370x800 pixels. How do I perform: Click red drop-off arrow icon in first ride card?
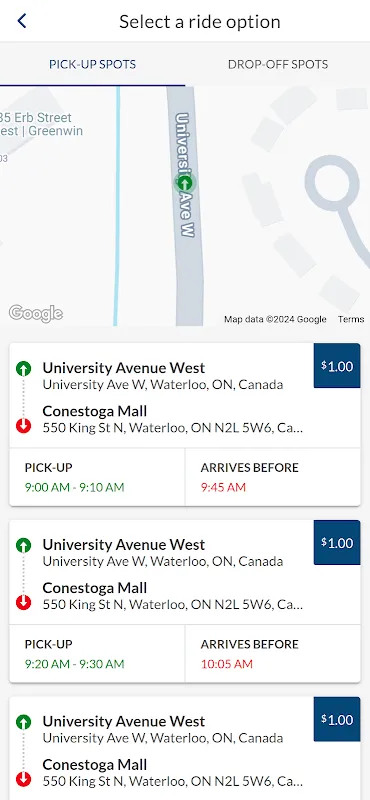pyautogui.click(x=23, y=426)
